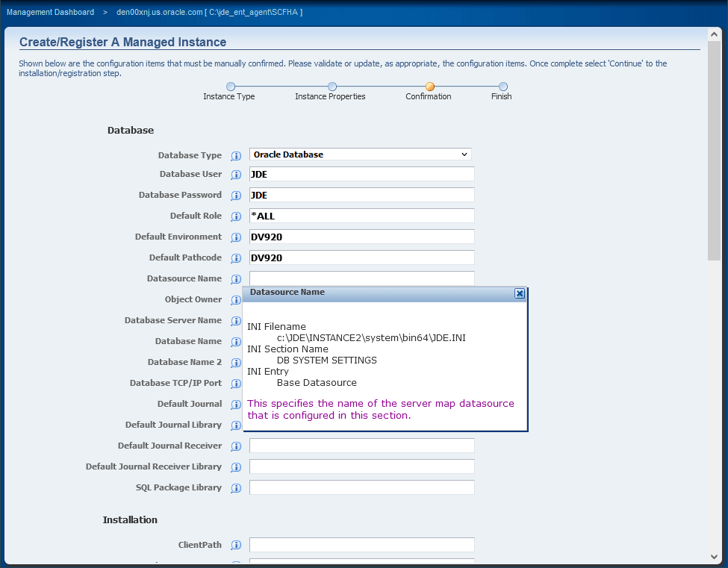Viewport: 728px width, 568px height.
Task: Click the Installation section heading
Action: pyautogui.click(x=130, y=520)
